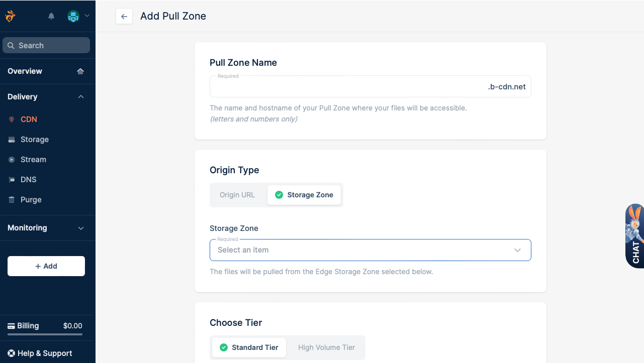This screenshot has width=644, height=363.
Task: Open the Storage Zone dropdown
Action: (370, 250)
